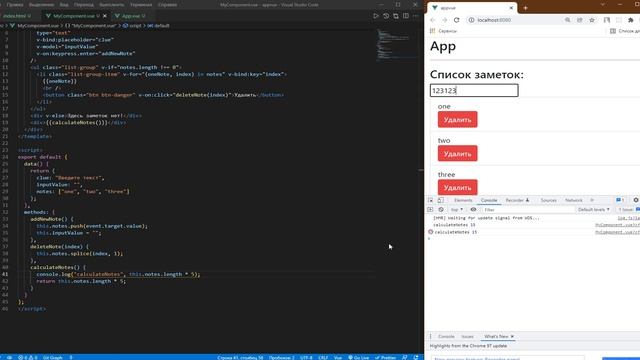This screenshot has width=640, height=360.
Task: Switch to DevTools Network tab
Action: [x=573, y=200]
